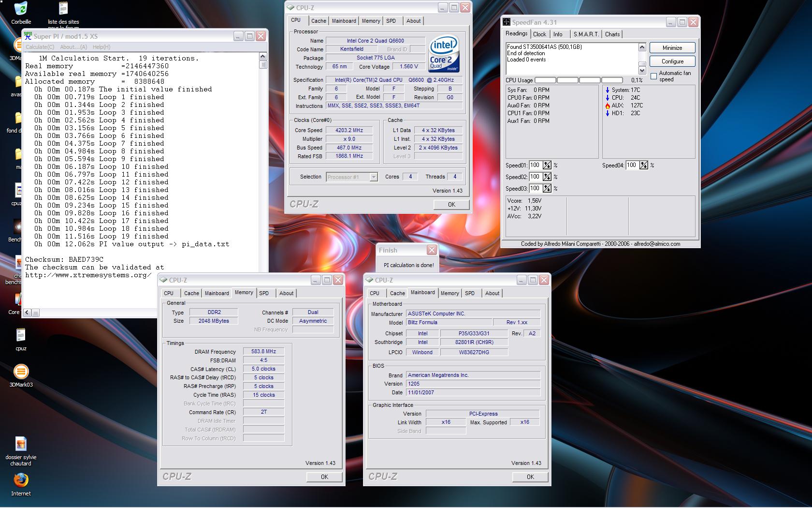Screen dimensions: 812x508
Task: Switch to Cache tab in top CPU-Z
Action: 319,21
